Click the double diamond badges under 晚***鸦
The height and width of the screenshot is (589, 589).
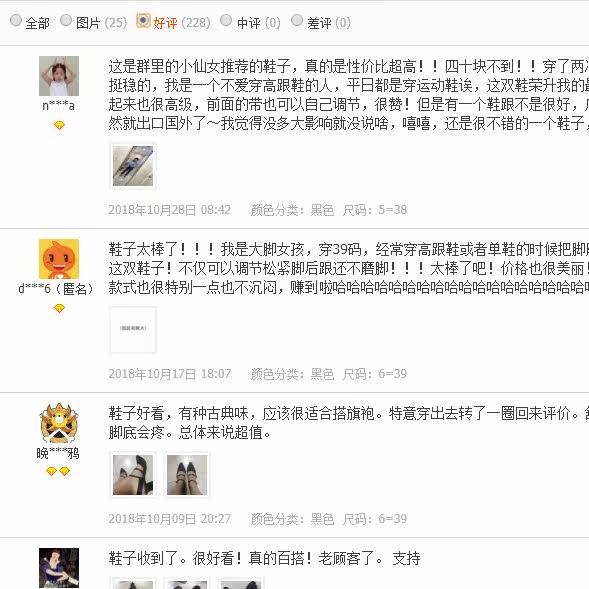58,471
